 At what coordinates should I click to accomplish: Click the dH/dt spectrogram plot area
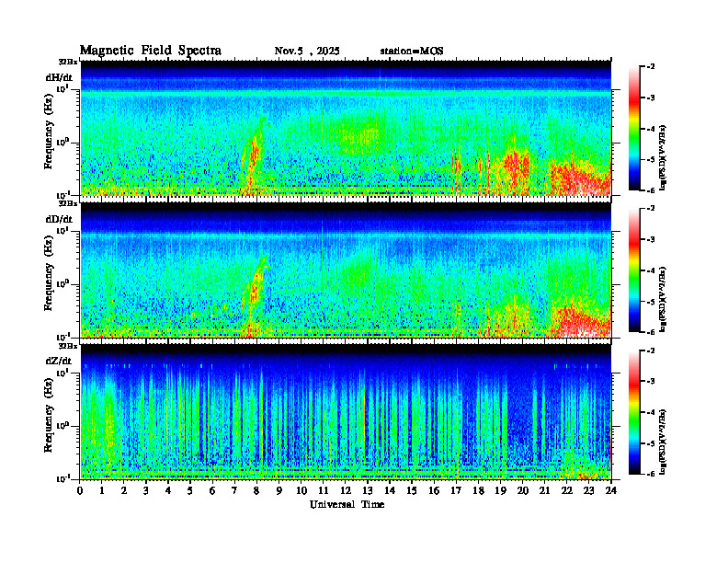click(x=346, y=128)
